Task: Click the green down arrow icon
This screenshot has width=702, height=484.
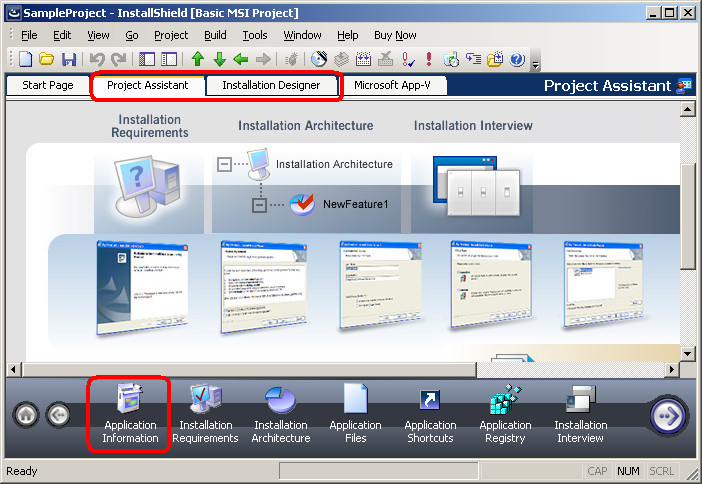Action: coord(219,59)
